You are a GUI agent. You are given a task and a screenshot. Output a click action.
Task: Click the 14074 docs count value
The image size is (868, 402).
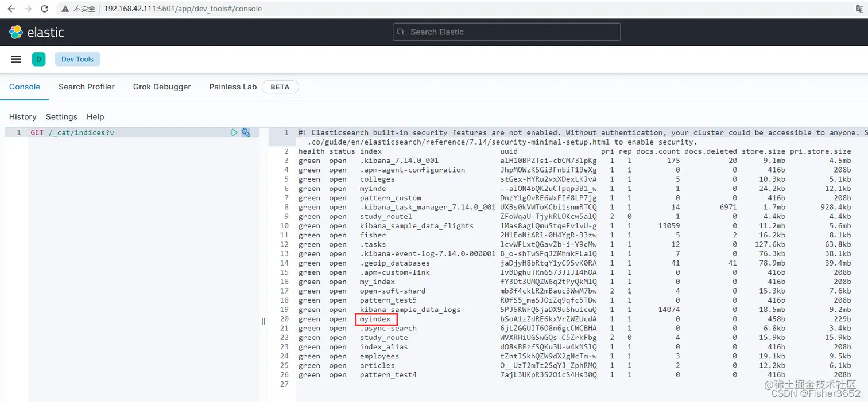coord(669,310)
